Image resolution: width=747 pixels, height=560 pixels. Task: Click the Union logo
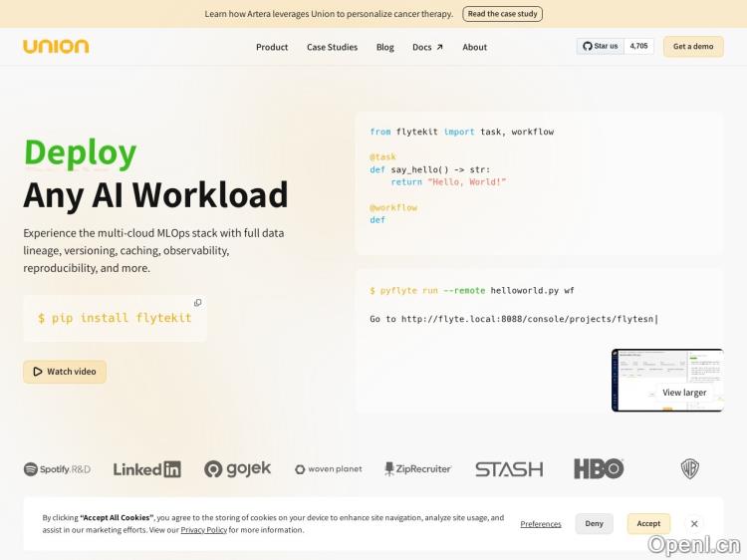56,46
